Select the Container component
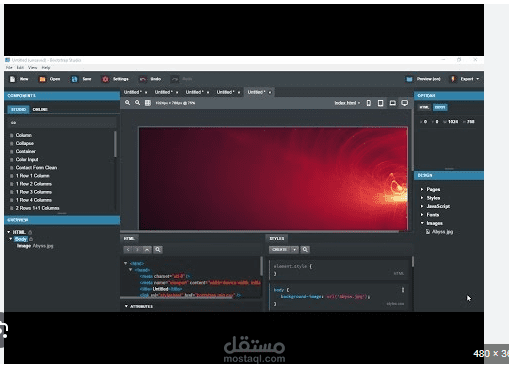This screenshot has height=371, width=509. 26,151
